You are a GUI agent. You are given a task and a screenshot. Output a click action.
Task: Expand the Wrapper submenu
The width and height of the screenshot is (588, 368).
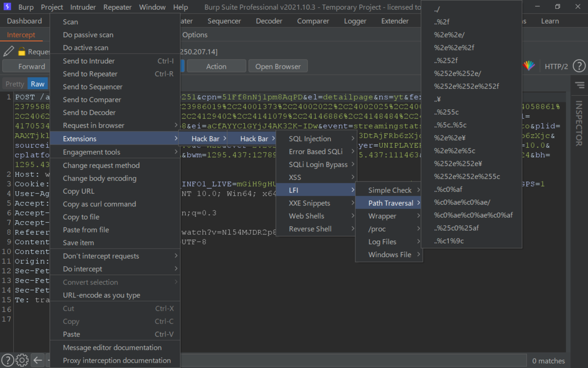coord(389,216)
